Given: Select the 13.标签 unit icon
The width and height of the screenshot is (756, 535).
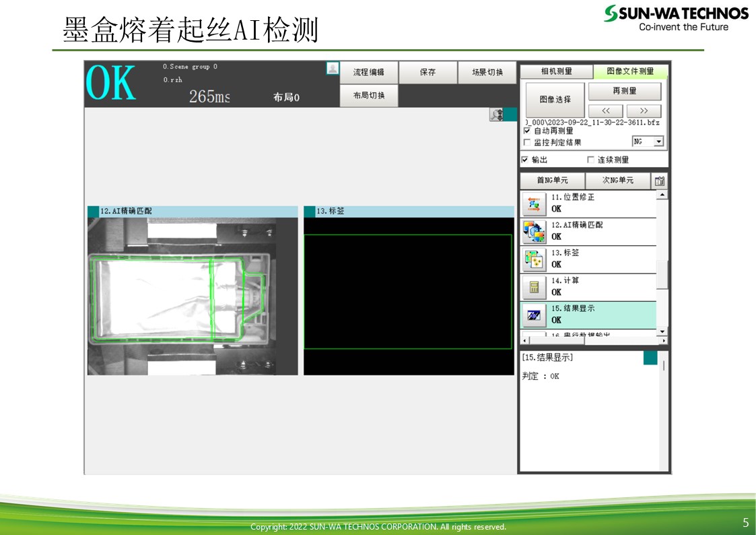Looking at the screenshot, I should coord(534,259).
